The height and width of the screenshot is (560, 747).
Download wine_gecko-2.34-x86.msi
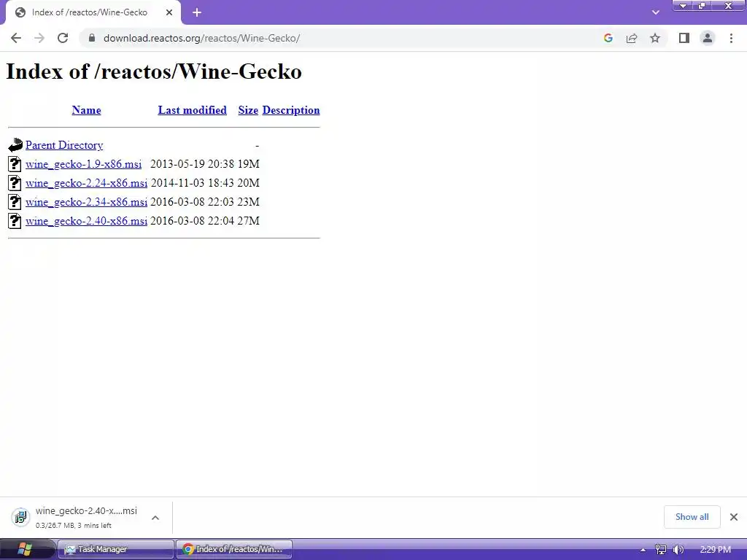(86, 203)
